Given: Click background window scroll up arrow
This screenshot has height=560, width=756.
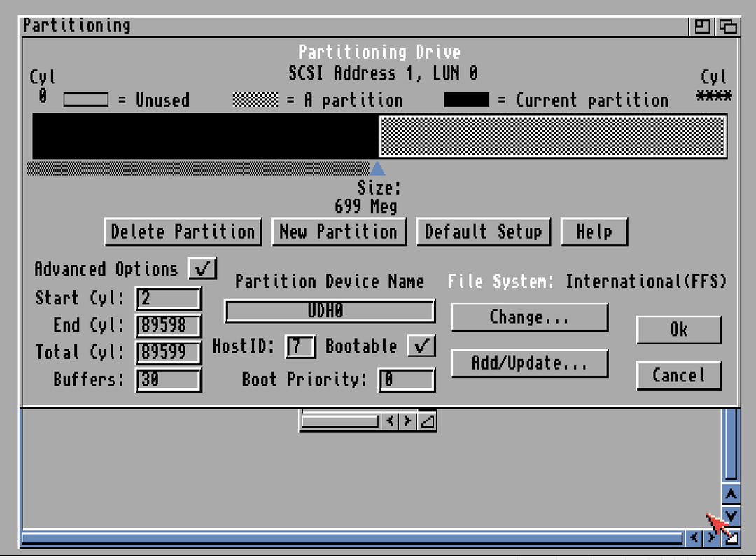Looking at the screenshot, I should (731, 494).
